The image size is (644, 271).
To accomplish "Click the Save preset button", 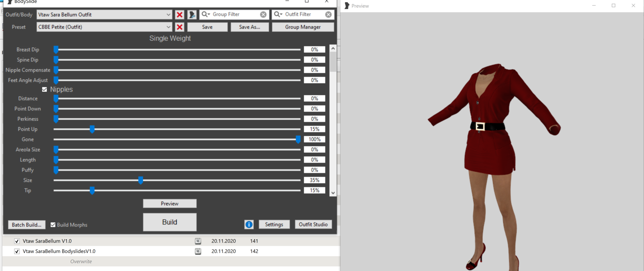I will click(x=207, y=27).
